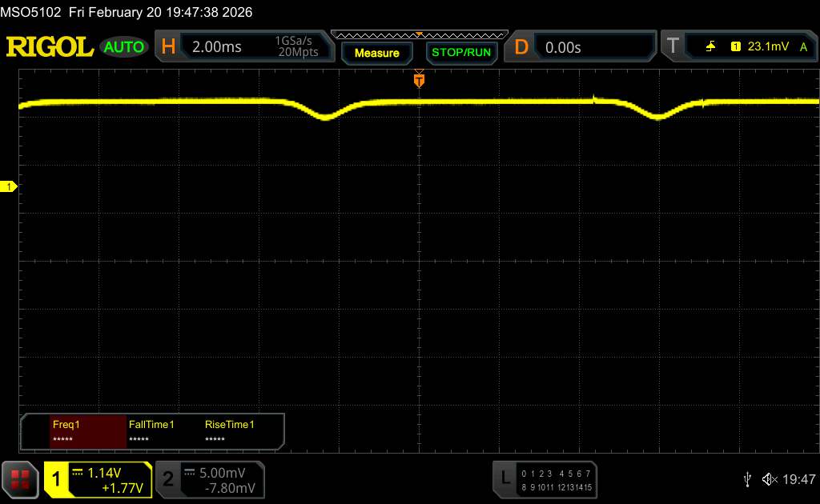Screen dimensions: 820x504
Task: Open the 1GSa/s 20Mpts acquisition settings
Action: [296, 47]
